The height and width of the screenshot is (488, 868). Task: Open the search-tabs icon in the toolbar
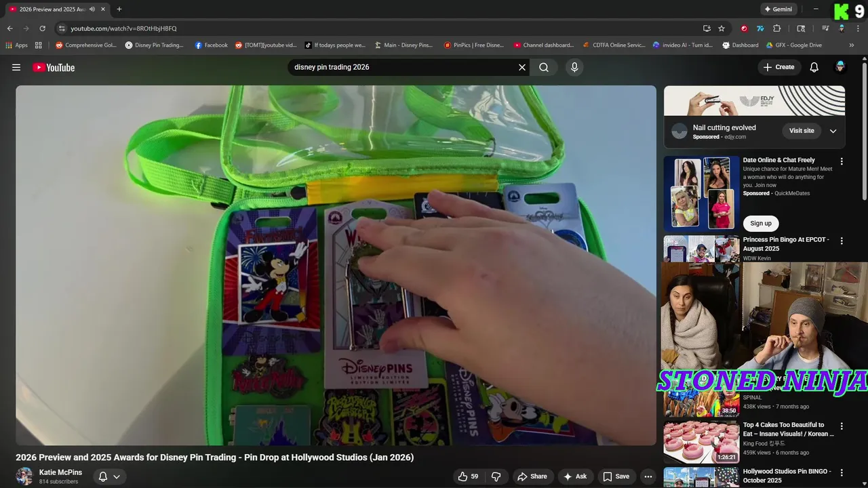pos(801,28)
